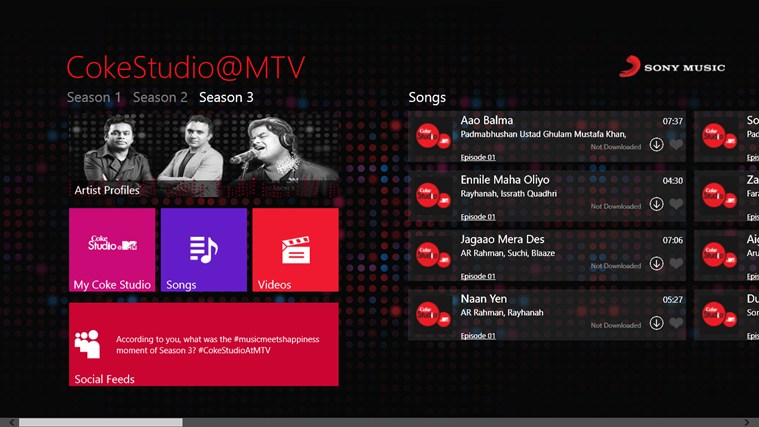Click the CokeStudio@MTV title
759x427 pixels.
click(185, 67)
